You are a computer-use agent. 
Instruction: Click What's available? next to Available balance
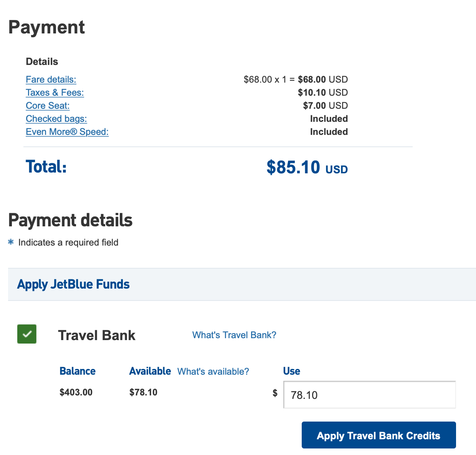(213, 371)
